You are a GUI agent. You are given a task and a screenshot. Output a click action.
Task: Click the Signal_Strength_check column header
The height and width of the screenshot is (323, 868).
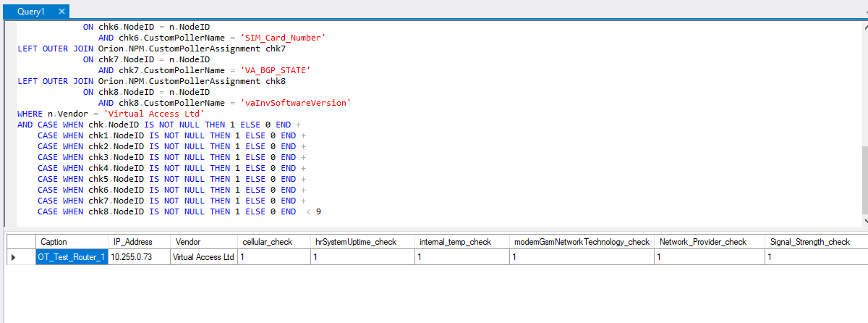coord(816,241)
